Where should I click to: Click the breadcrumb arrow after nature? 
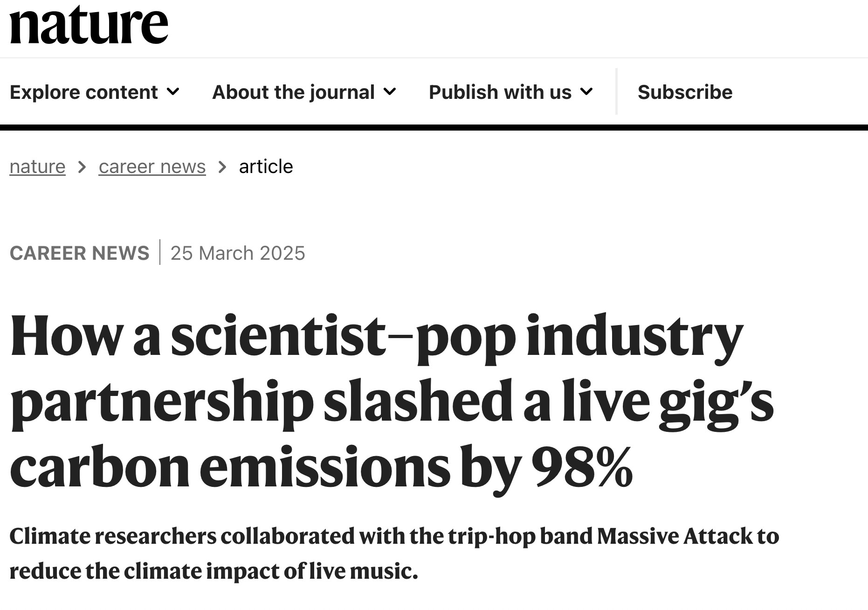(82, 166)
